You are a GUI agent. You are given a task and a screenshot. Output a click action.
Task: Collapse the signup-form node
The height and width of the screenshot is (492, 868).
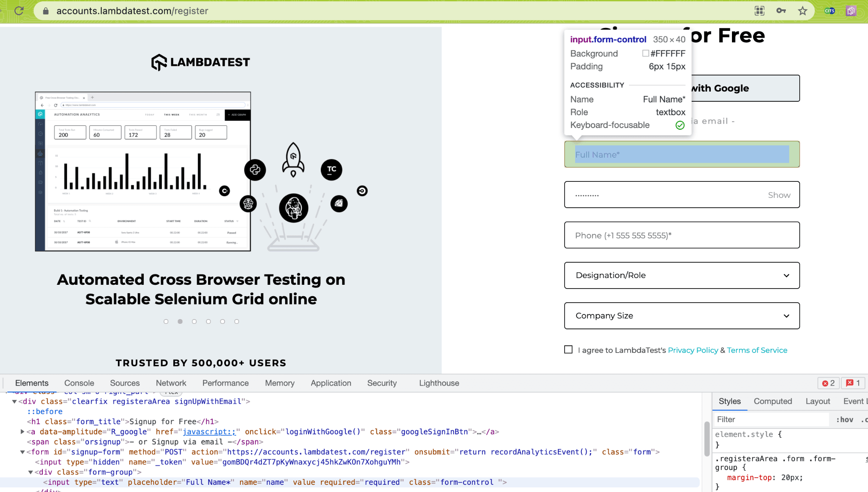point(22,452)
